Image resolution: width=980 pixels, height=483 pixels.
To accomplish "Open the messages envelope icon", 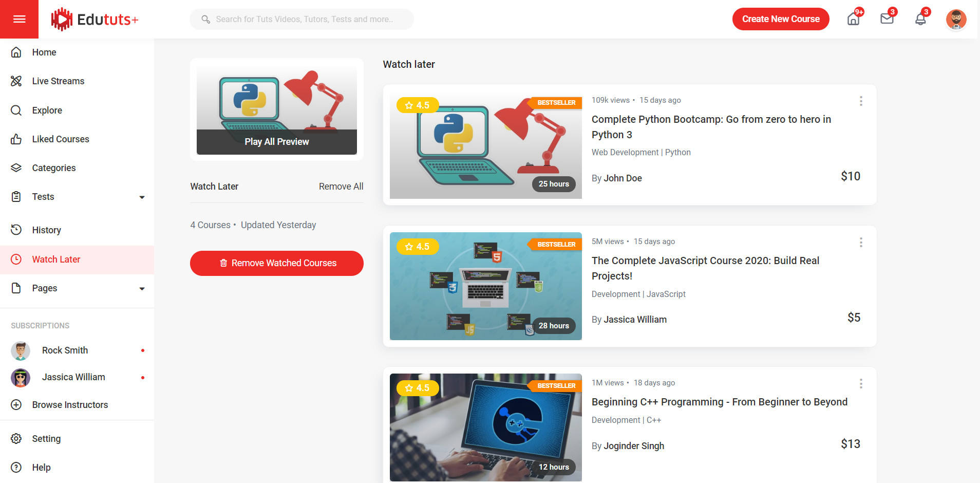I will (x=887, y=19).
